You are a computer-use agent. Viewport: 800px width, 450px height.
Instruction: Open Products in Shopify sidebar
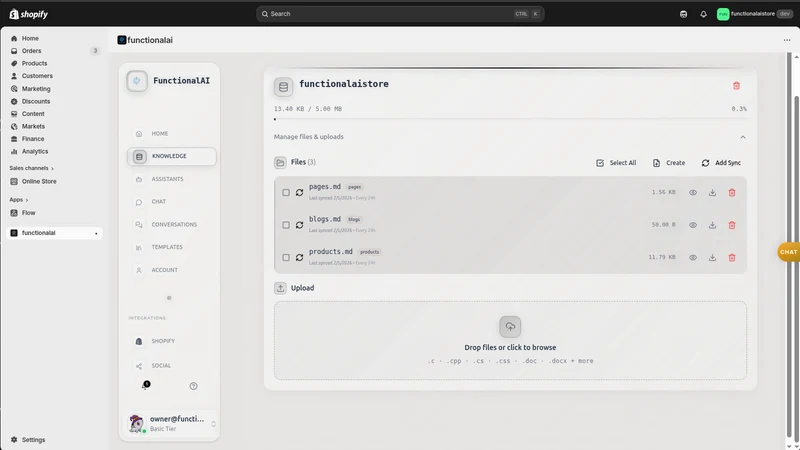click(34, 63)
